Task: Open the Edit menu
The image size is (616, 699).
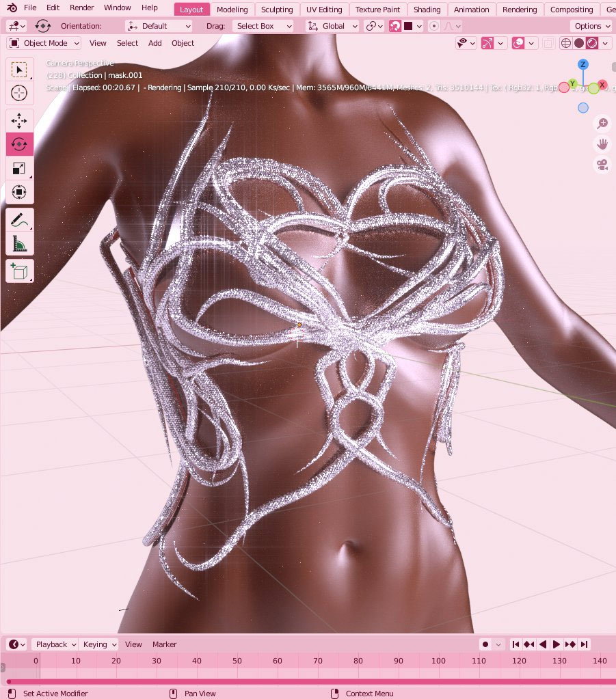Action: tap(53, 8)
